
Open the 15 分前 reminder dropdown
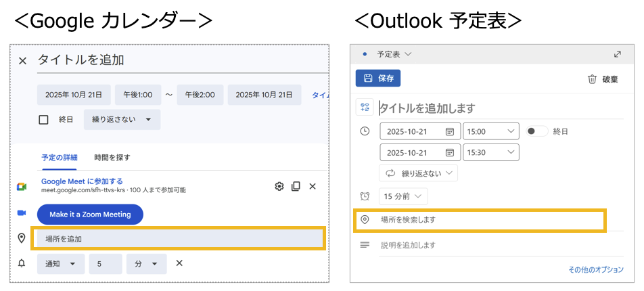point(404,196)
